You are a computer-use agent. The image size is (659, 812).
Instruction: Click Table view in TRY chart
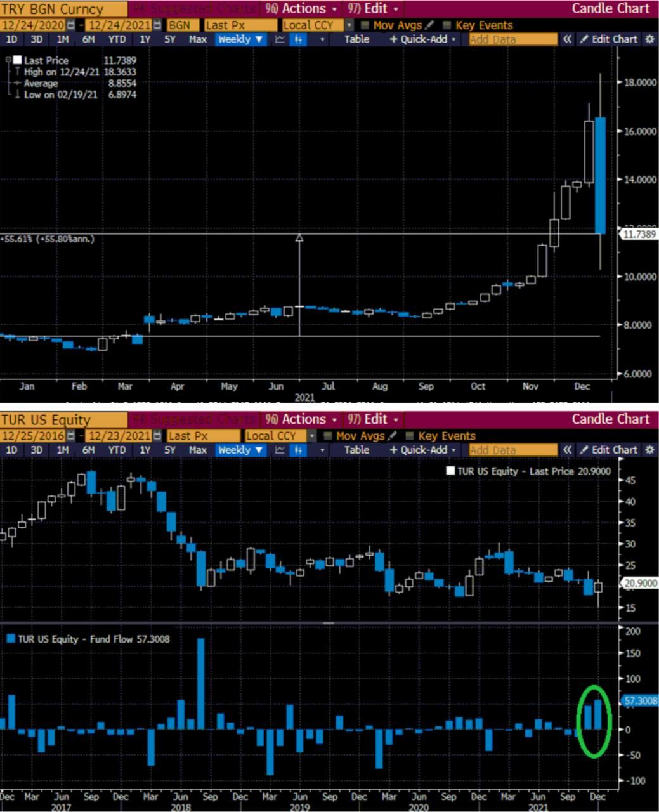click(x=356, y=39)
